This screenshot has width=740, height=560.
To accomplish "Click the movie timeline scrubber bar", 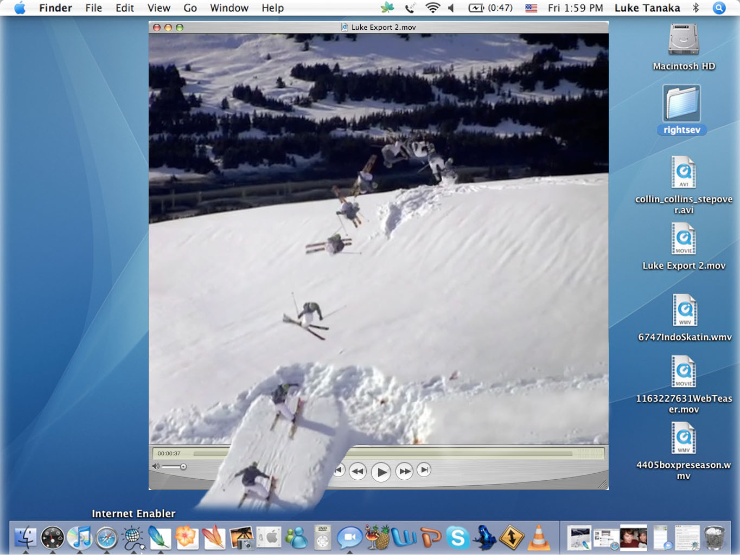I will (x=380, y=453).
